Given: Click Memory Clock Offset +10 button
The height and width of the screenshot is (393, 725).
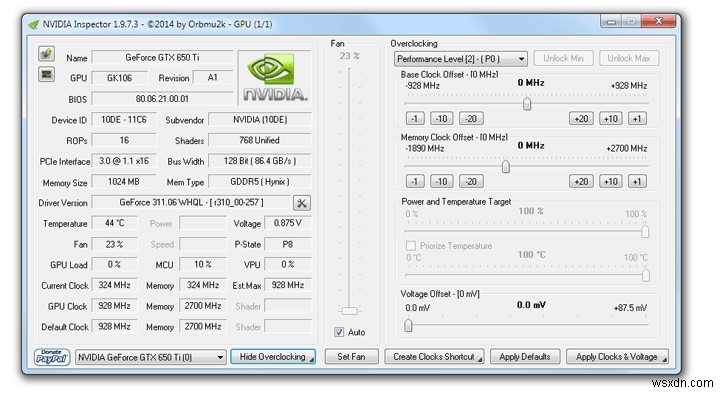Looking at the screenshot, I should (611, 181).
